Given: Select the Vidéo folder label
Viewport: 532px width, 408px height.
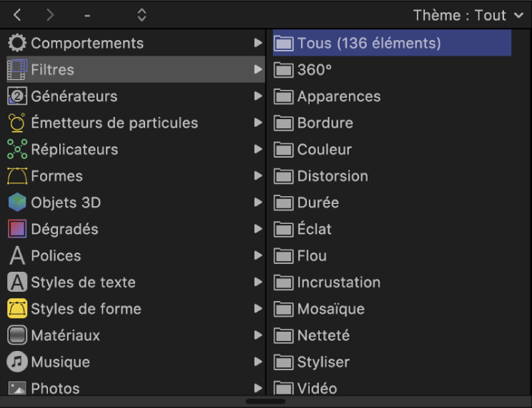Looking at the screenshot, I should point(317,388).
